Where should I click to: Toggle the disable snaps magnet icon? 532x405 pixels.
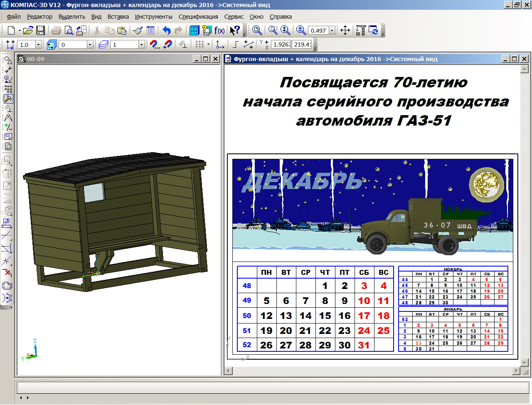click(x=167, y=44)
